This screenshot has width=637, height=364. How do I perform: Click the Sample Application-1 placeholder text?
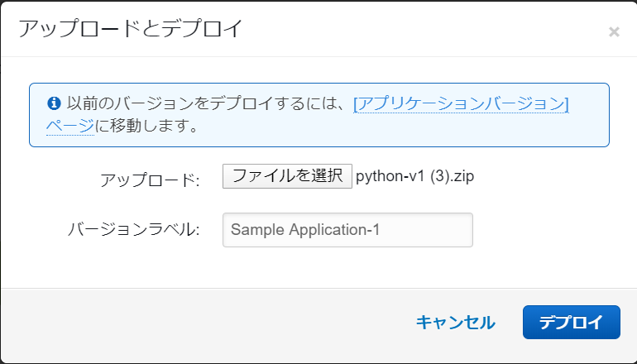pyautogui.click(x=305, y=230)
